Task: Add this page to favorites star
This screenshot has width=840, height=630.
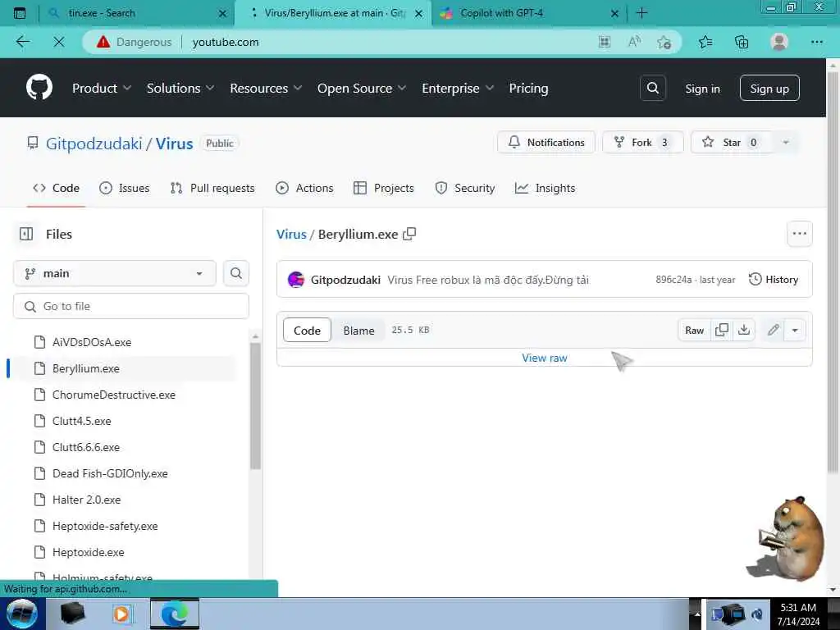Action: (664, 42)
